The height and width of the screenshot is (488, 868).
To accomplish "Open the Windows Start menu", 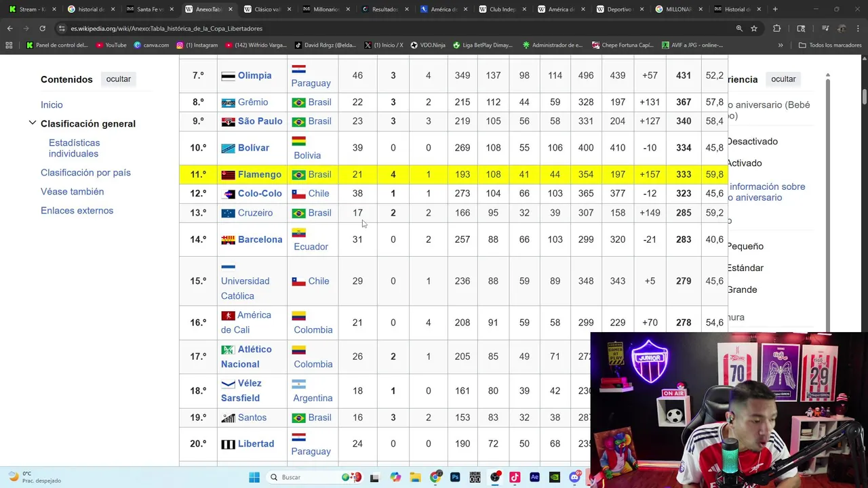I will pos(254,477).
